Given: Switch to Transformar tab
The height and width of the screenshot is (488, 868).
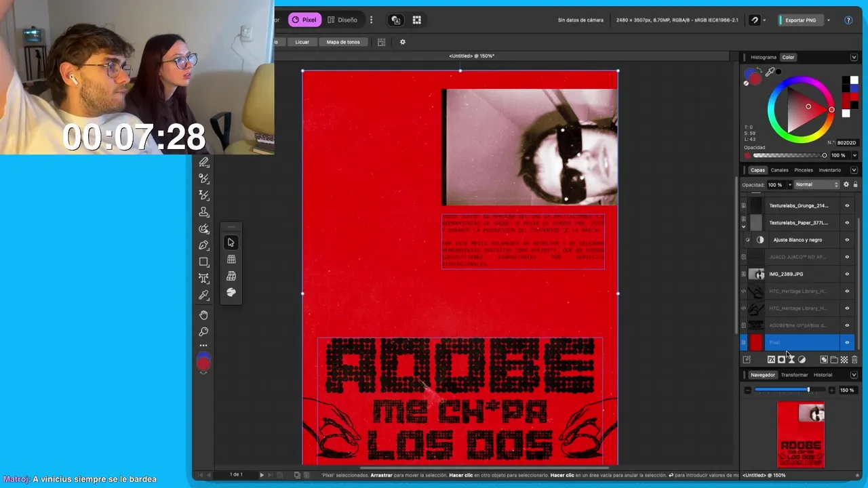Looking at the screenshot, I should point(794,375).
